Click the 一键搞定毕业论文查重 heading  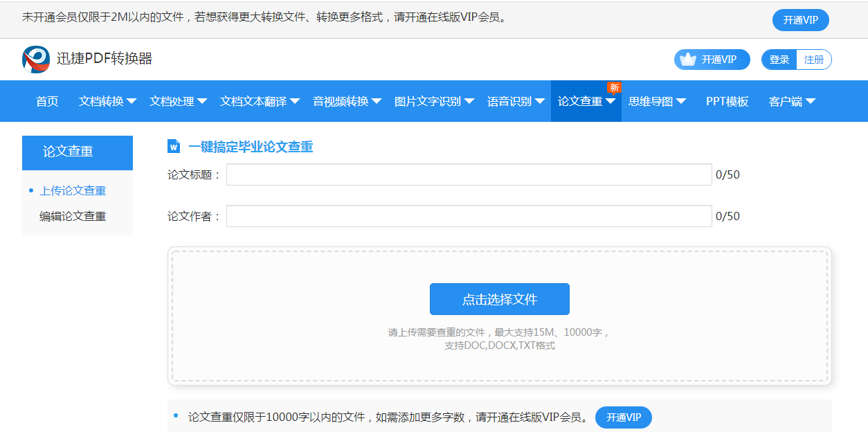(x=251, y=147)
